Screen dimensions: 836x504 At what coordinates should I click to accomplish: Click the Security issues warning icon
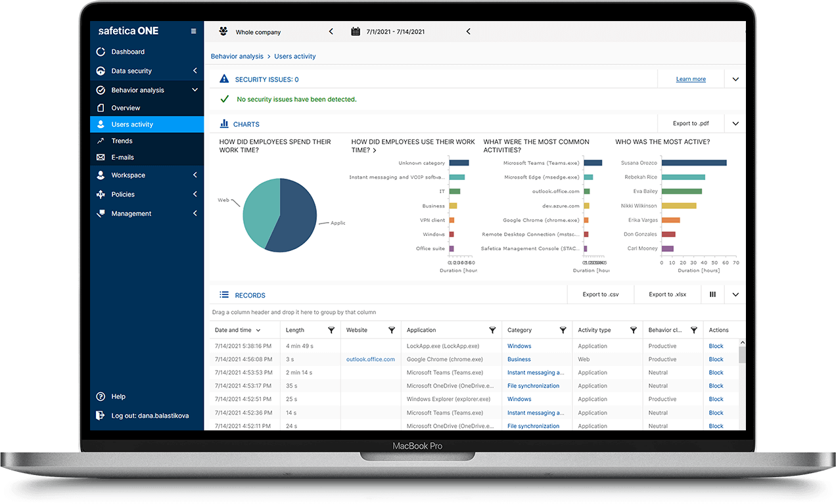(224, 79)
